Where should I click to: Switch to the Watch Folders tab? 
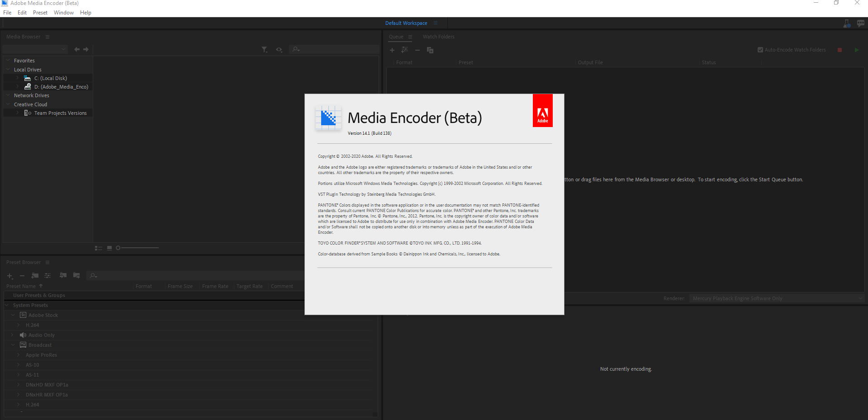439,37
